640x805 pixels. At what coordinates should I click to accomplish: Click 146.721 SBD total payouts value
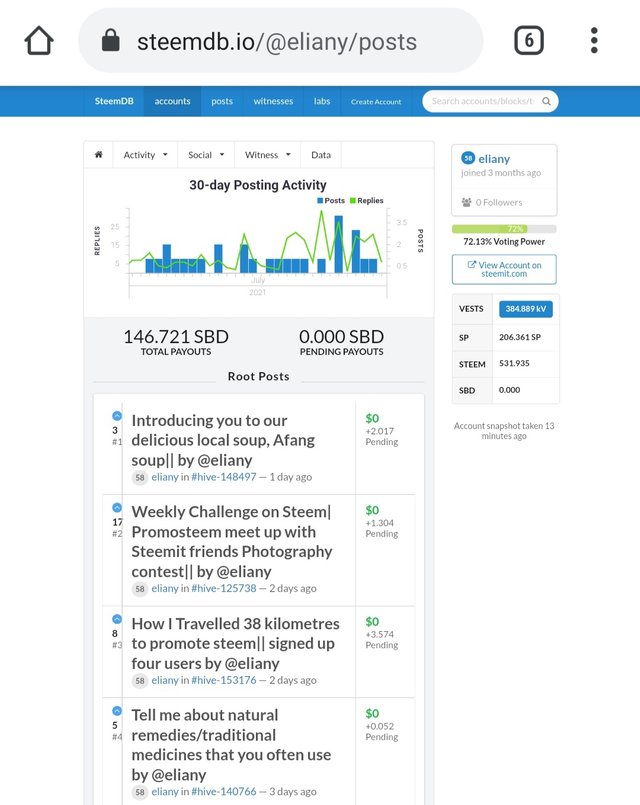click(x=176, y=337)
